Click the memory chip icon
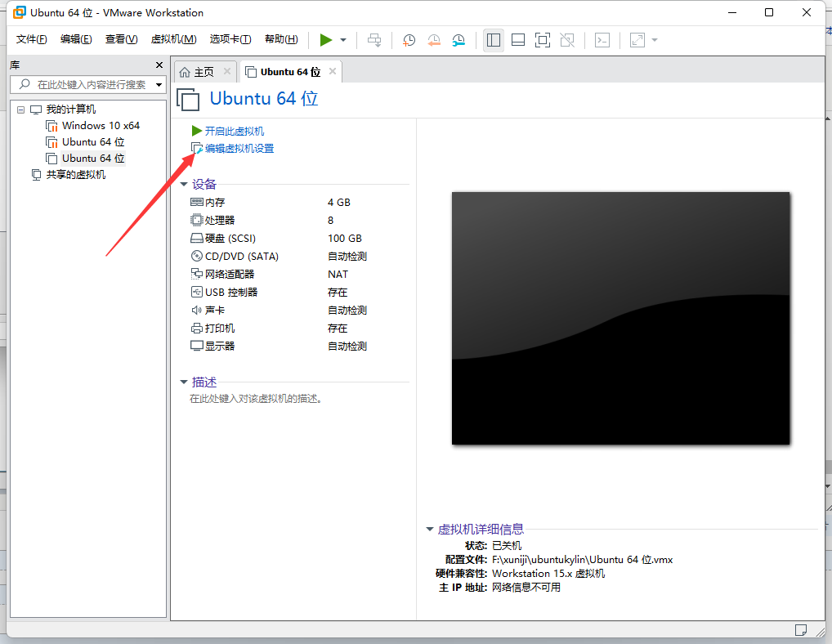 coord(197,202)
